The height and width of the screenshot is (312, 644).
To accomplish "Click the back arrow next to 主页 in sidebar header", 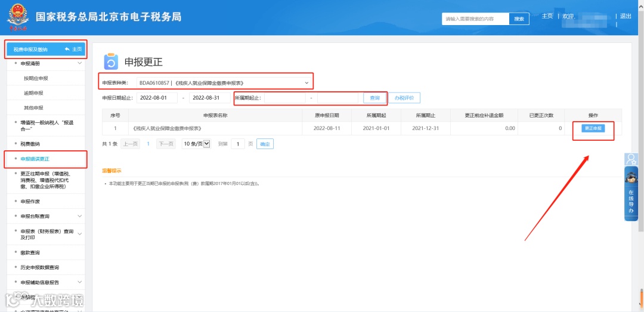I will pyautogui.click(x=67, y=50).
